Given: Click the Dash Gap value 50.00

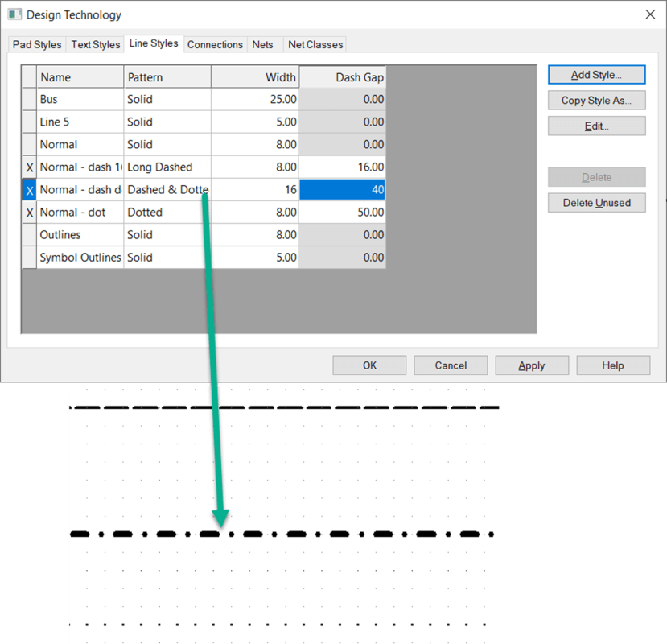Looking at the screenshot, I should coord(343,213).
